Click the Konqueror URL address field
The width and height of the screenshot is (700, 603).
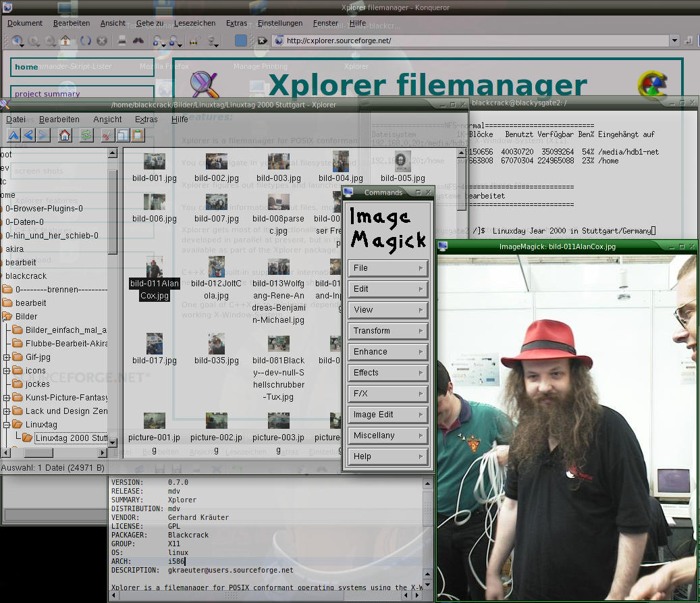click(x=471, y=41)
